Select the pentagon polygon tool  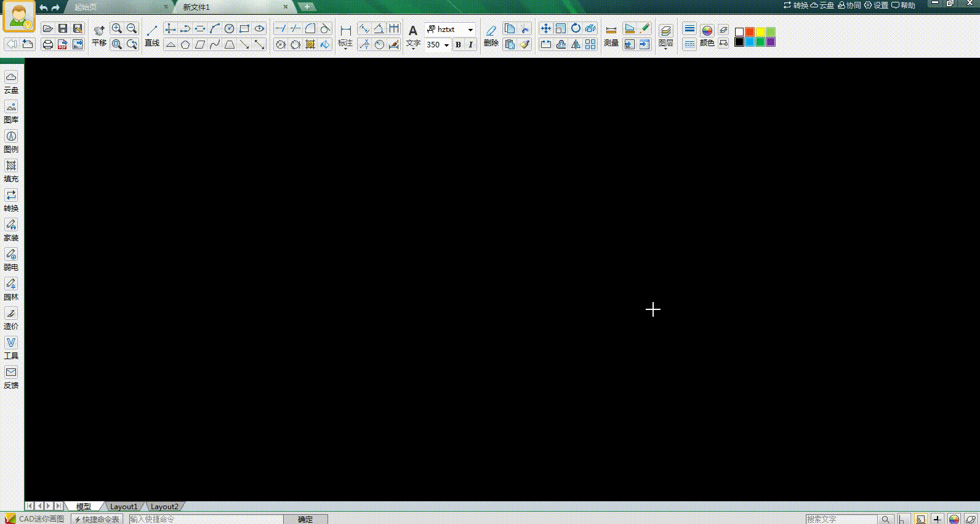coord(185,44)
